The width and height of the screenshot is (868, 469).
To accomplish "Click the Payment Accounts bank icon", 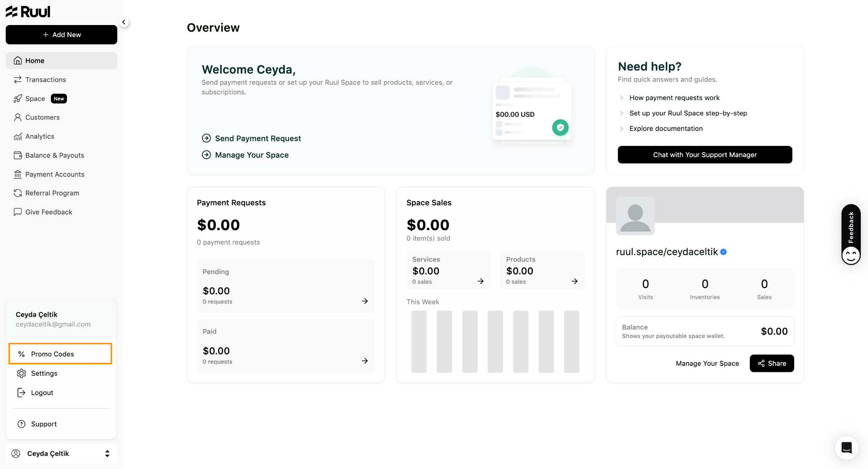I will (18, 174).
